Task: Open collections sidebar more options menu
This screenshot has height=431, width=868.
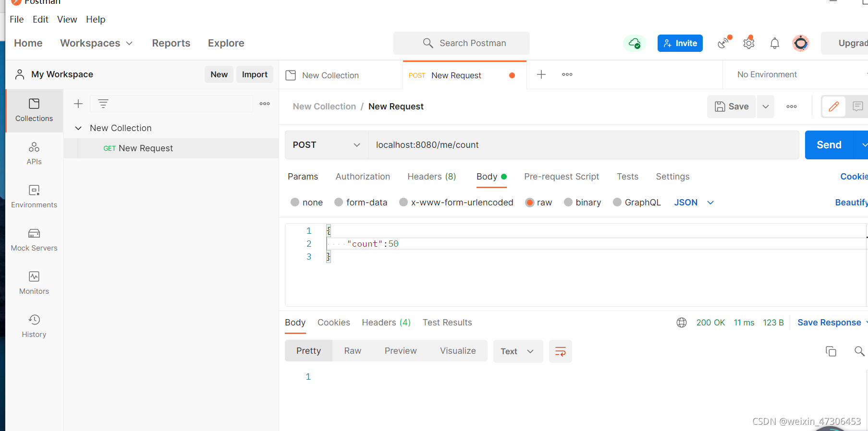Action: click(x=265, y=104)
